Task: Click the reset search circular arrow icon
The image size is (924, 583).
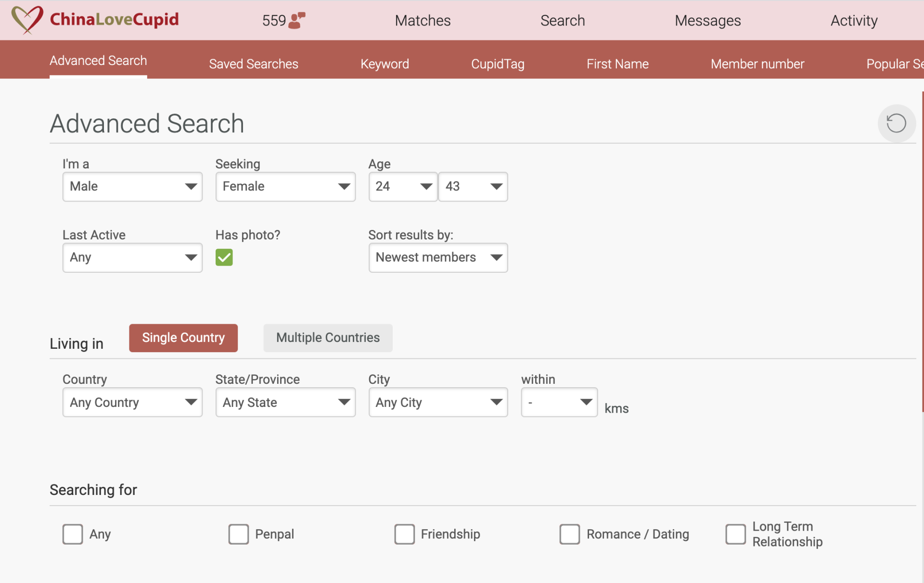Action: click(x=897, y=123)
